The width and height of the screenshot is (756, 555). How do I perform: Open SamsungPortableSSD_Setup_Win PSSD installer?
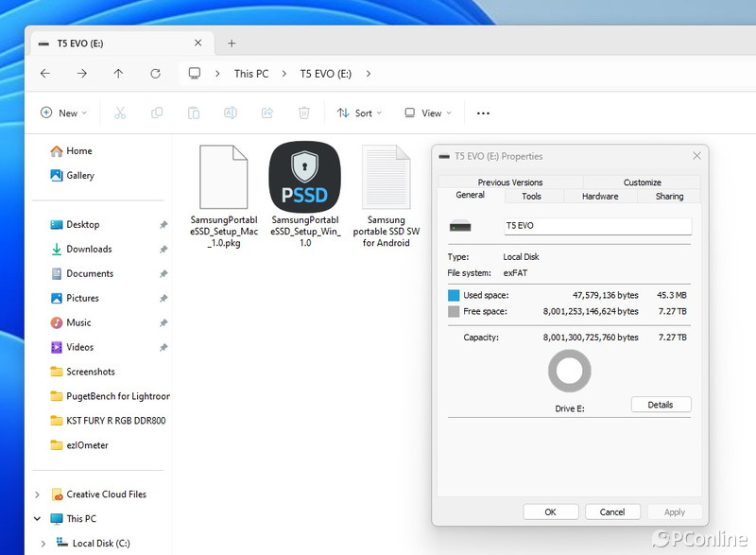click(304, 177)
